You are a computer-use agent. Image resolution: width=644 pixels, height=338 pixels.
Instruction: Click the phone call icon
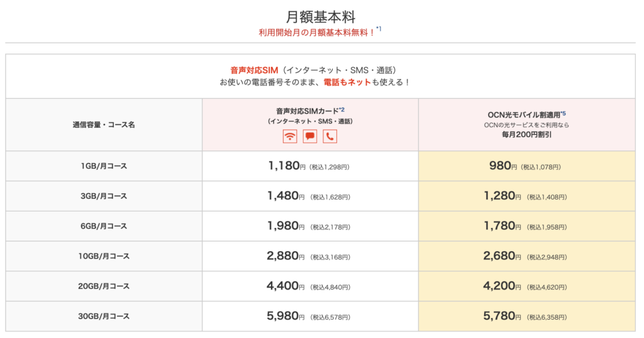click(330, 136)
